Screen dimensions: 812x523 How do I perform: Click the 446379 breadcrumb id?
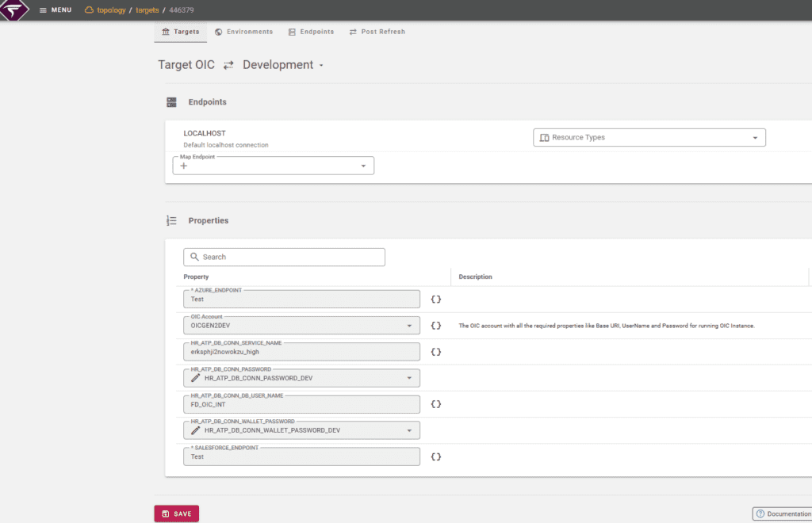tap(182, 10)
